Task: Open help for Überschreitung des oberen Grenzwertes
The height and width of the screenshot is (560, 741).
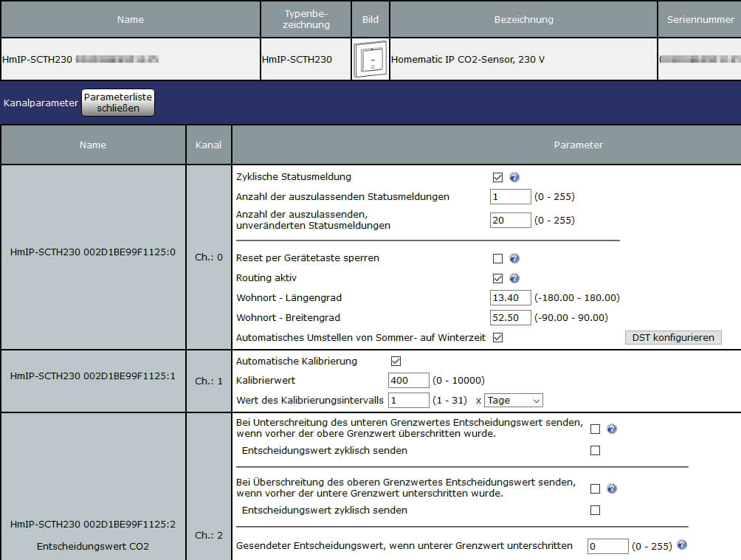Action: 612,488
